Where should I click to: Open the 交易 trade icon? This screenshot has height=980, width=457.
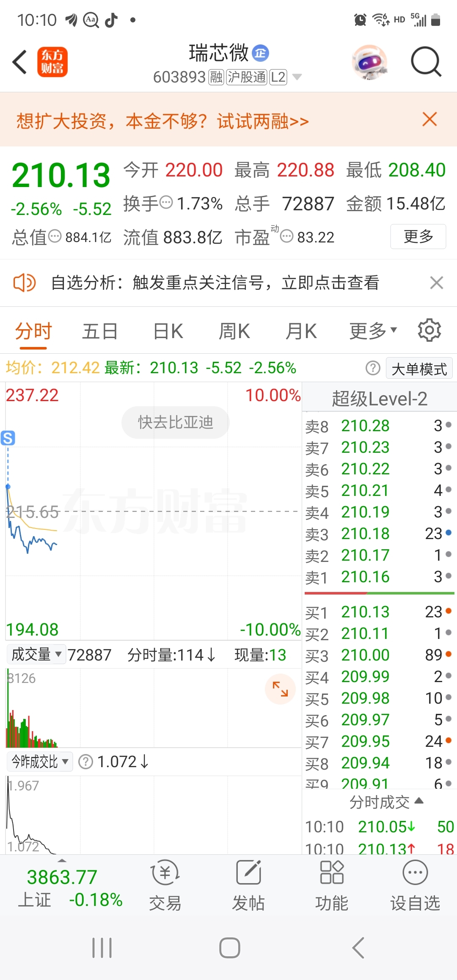tap(165, 885)
